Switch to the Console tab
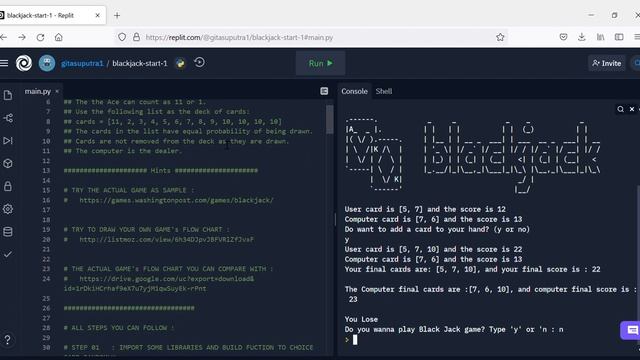Screen dimensions: 640x360 (354, 91)
